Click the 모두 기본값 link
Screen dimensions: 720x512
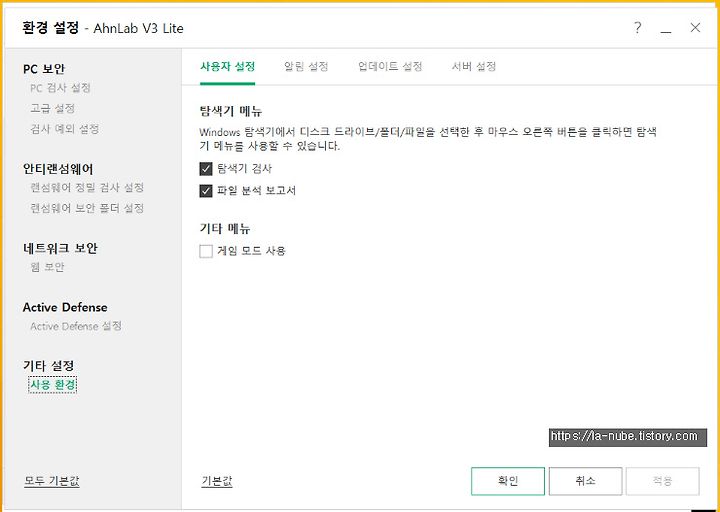(x=52, y=481)
